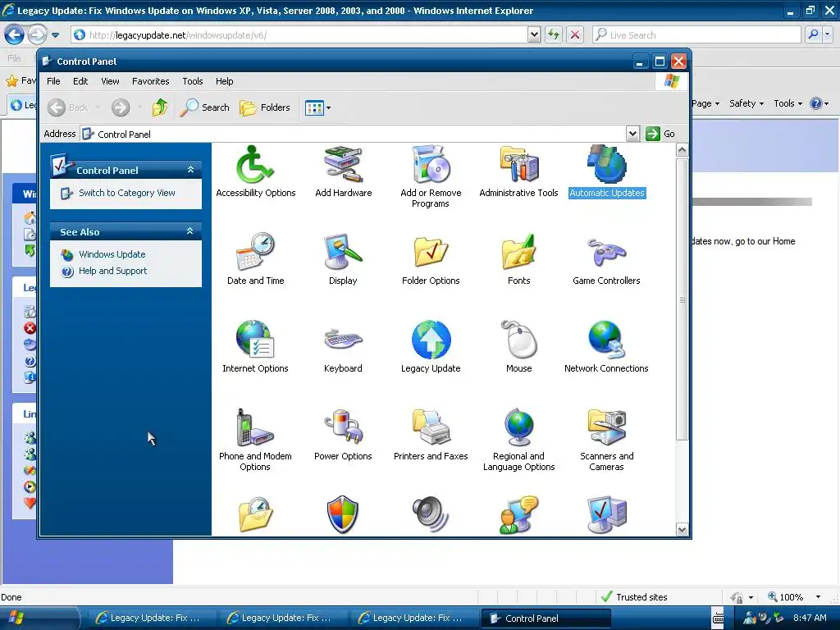The height and width of the screenshot is (630, 840).
Task: Open the Edit menu in Control Panel
Action: (80, 81)
